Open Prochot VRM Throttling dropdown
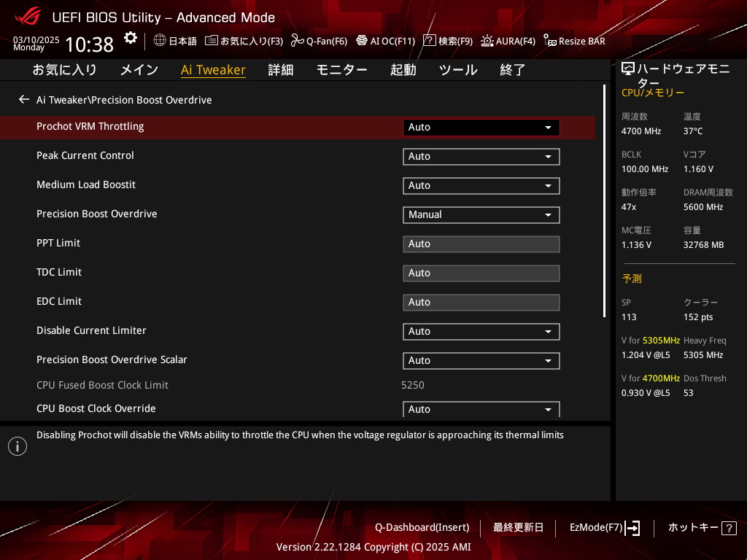 pos(481,127)
